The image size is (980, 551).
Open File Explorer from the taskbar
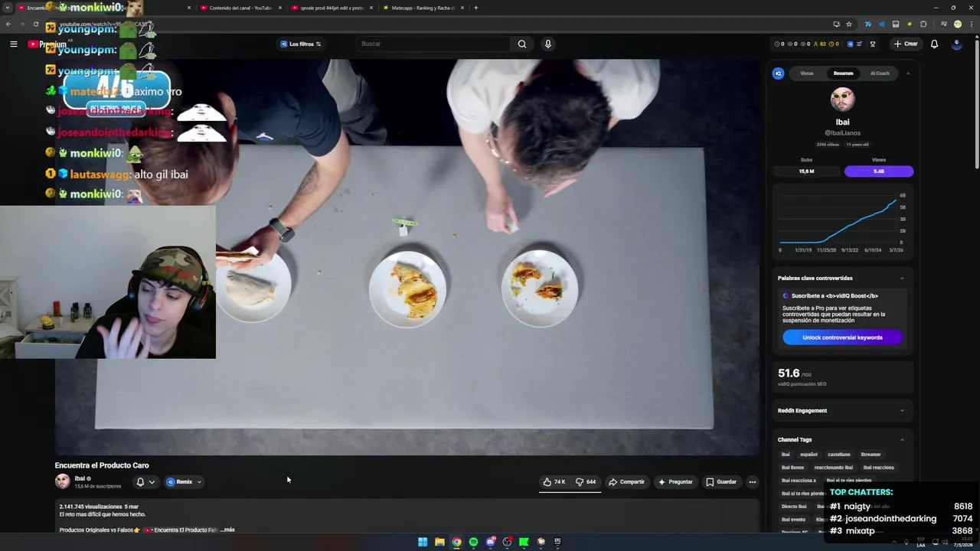(x=439, y=542)
